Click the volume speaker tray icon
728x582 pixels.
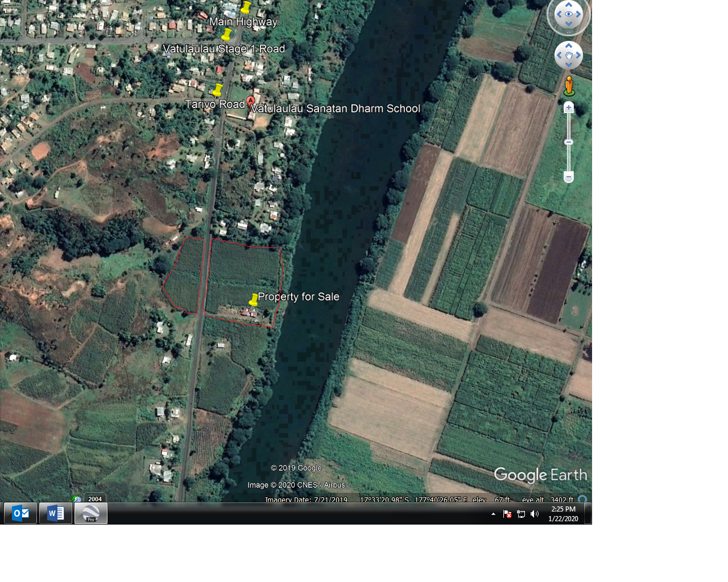(x=535, y=514)
